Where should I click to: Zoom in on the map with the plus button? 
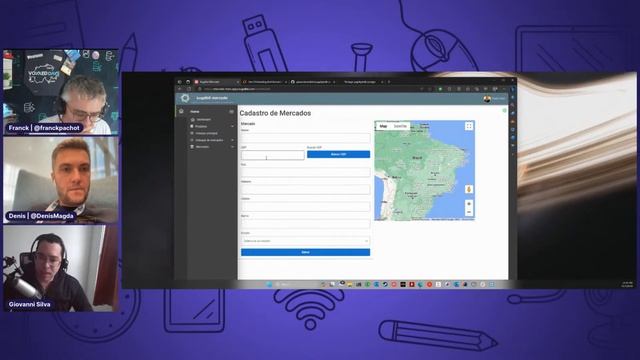point(469,204)
